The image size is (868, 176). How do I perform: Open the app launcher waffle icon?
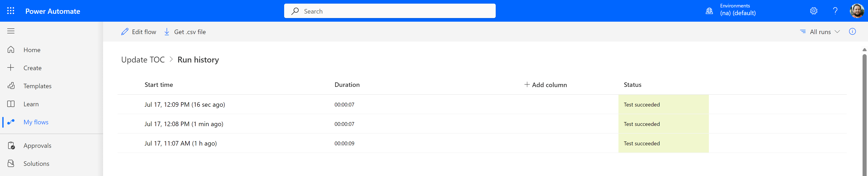tap(11, 11)
